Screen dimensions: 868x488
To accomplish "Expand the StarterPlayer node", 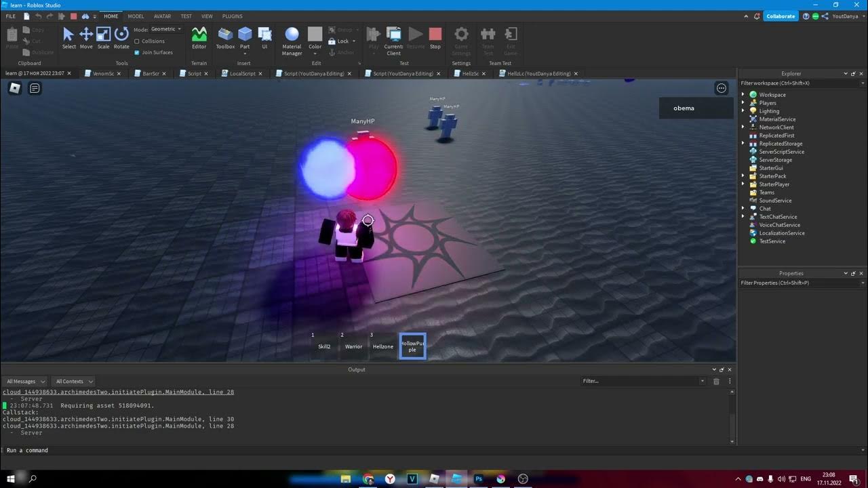I will (743, 184).
